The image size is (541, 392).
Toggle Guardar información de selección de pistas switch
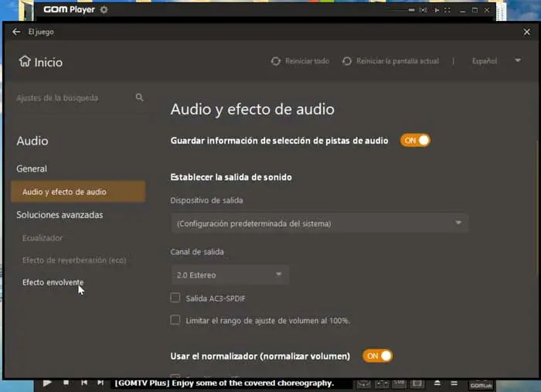click(415, 141)
